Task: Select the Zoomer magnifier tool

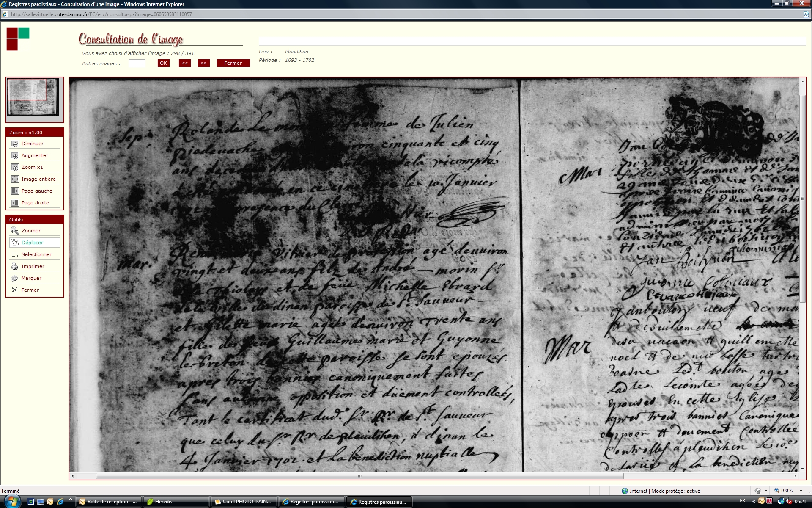Action: click(x=15, y=231)
